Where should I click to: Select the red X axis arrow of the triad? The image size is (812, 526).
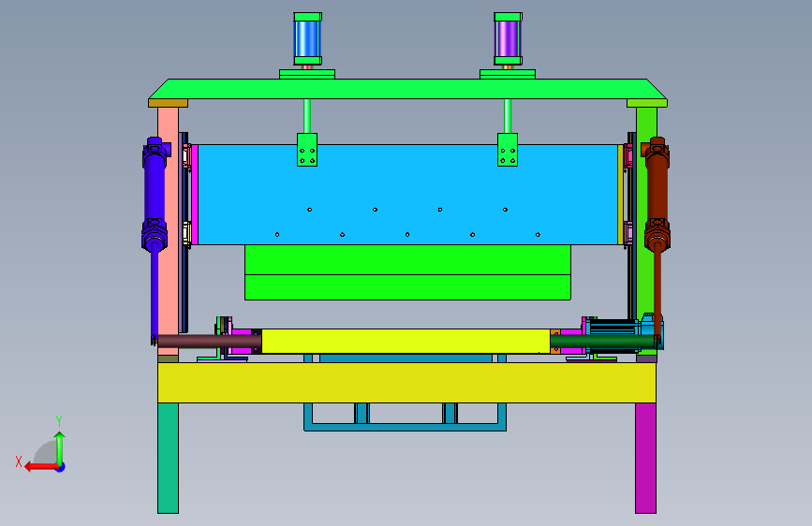(x=41, y=467)
